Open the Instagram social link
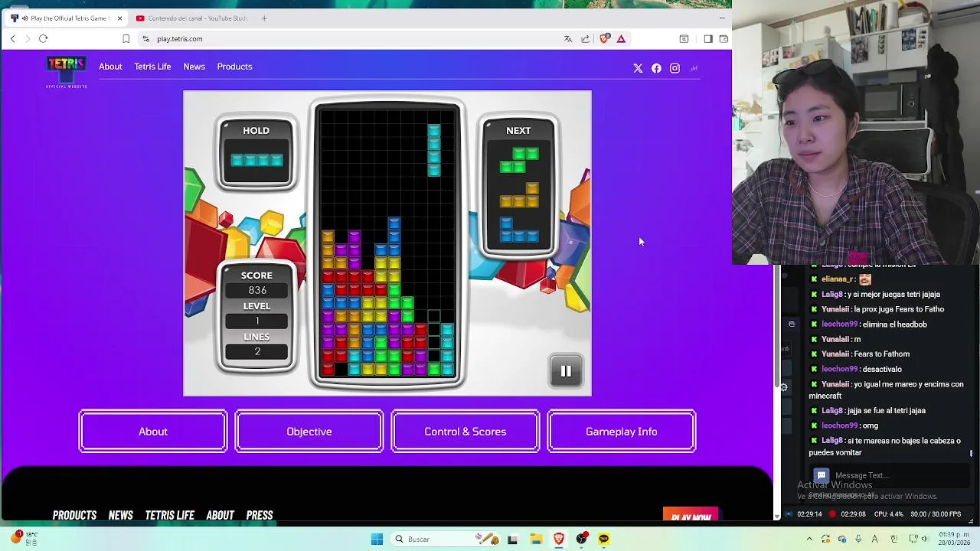 (675, 68)
